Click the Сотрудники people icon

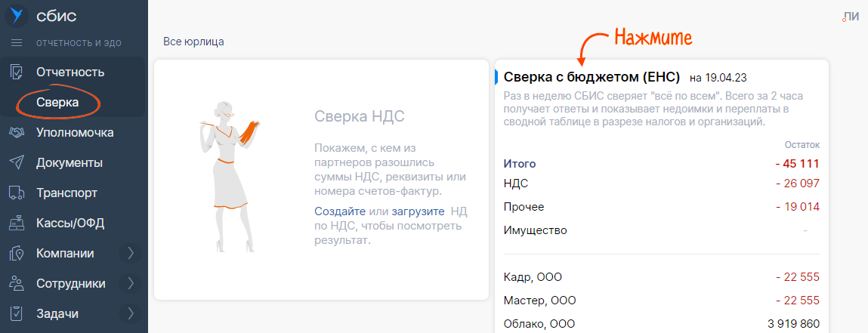tap(17, 284)
